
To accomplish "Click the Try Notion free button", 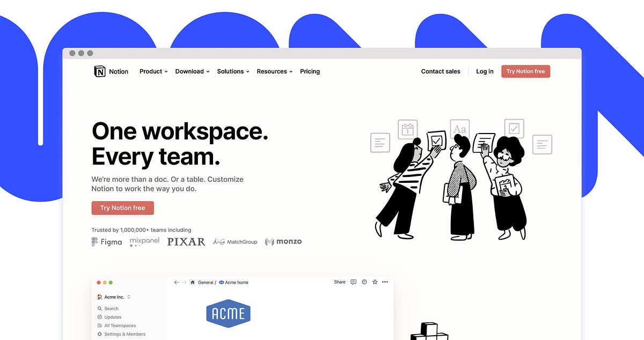I will [x=525, y=71].
